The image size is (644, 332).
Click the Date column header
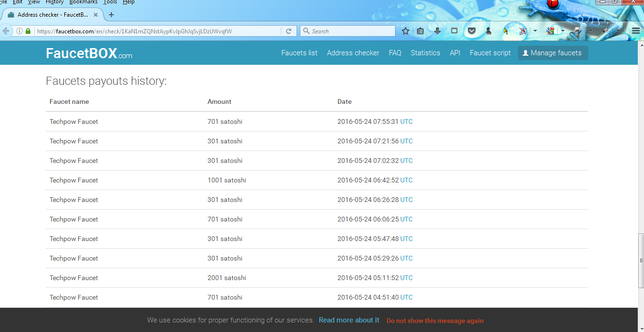pyautogui.click(x=345, y=101)
